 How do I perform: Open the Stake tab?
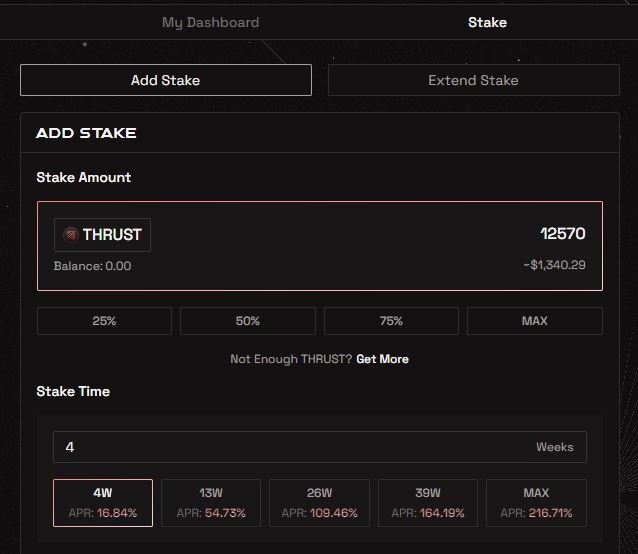(487, 22)
